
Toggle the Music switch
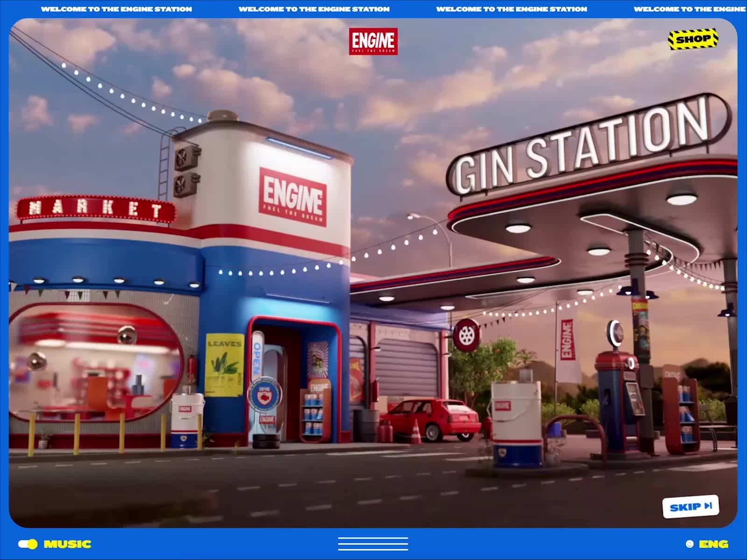[x=28, y=544]
